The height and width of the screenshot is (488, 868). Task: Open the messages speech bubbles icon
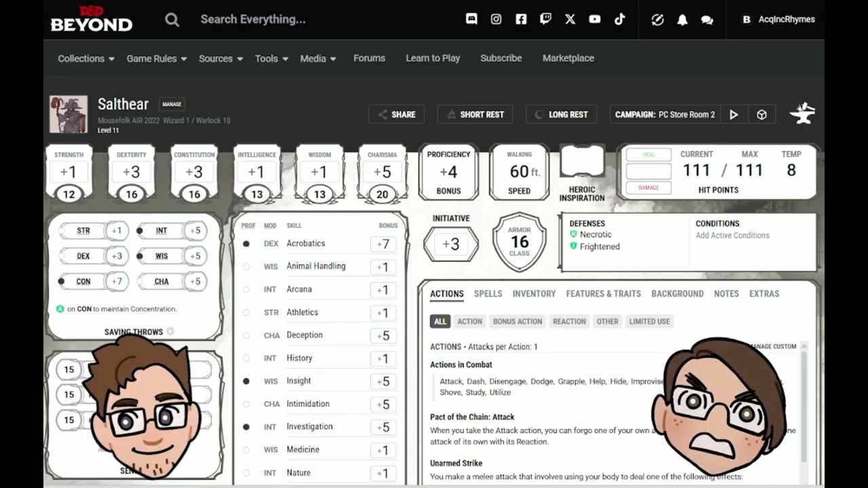pyautogui.click(x=707, y=20)
